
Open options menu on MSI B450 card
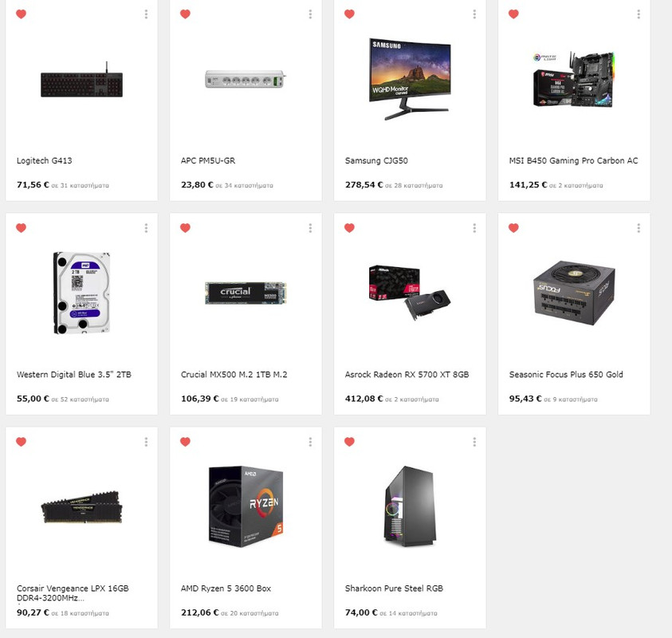point(639,14)
